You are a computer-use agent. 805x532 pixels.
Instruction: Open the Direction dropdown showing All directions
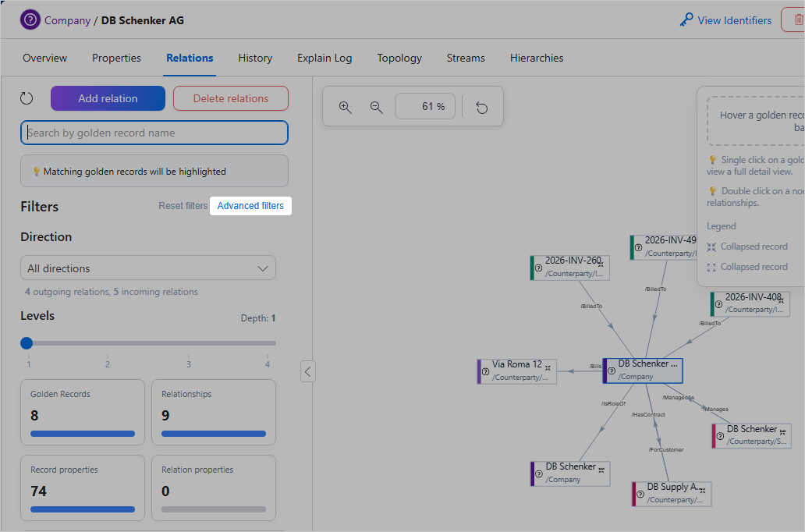click(148, 268)
